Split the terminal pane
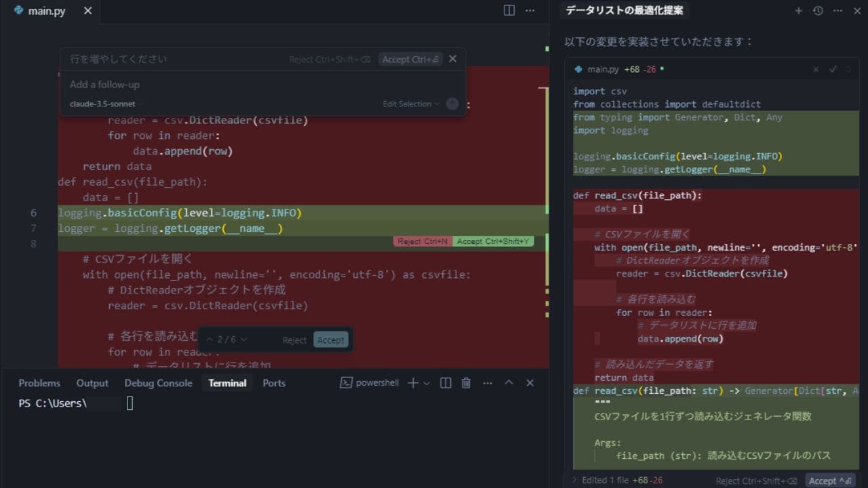Image resolution: width=868 pixels, height=488 pixels. pyautogui.click(x=446, y=383)
